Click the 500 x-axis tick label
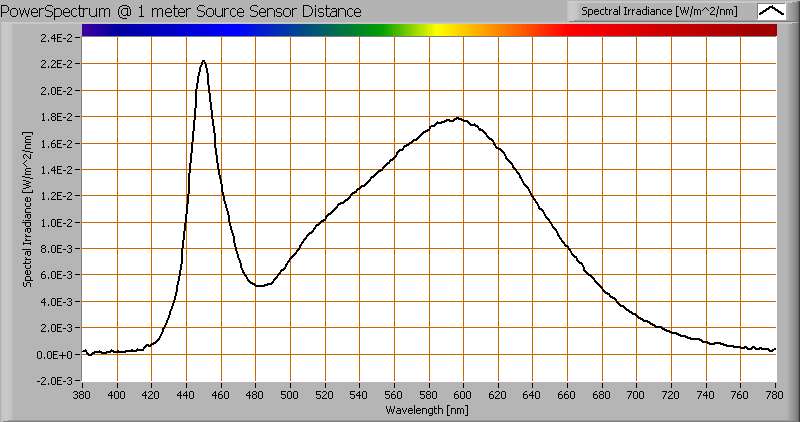Image resolution: width=800 pixels, height=422 pixels. click(290, 395)
